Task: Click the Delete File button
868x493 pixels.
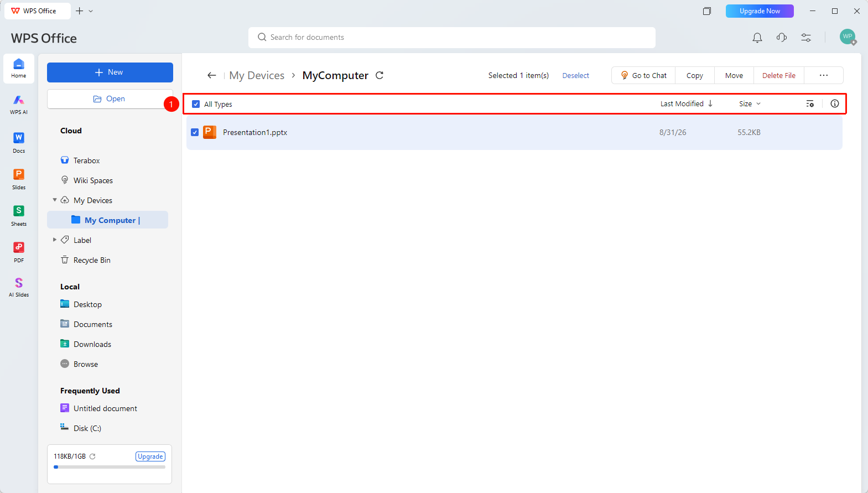Action: click(x=779, y=75)
